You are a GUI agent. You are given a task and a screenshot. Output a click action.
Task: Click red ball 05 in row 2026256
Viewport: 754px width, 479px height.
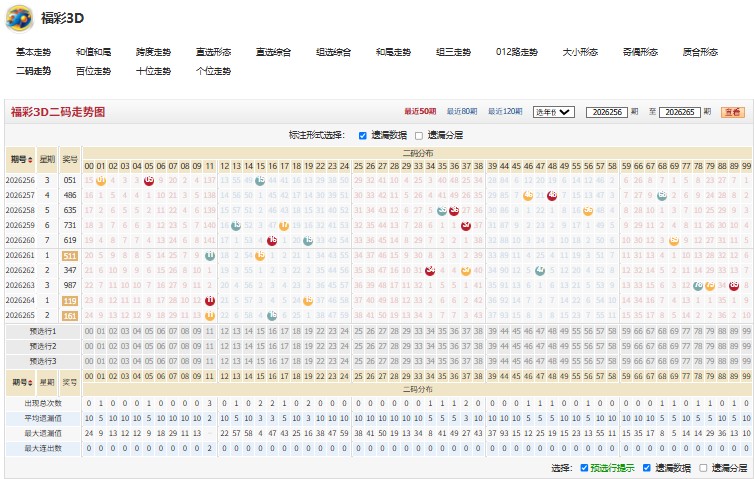click(149, 181)
